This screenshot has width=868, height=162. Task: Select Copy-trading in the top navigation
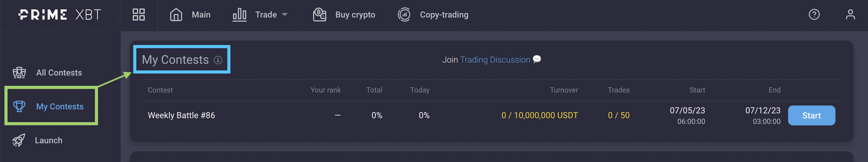click(444, 15)
